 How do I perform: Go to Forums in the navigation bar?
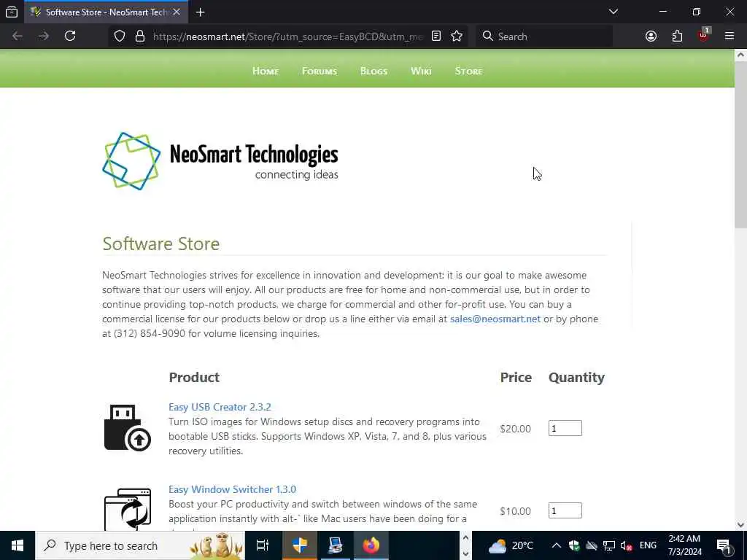(320, 71)
